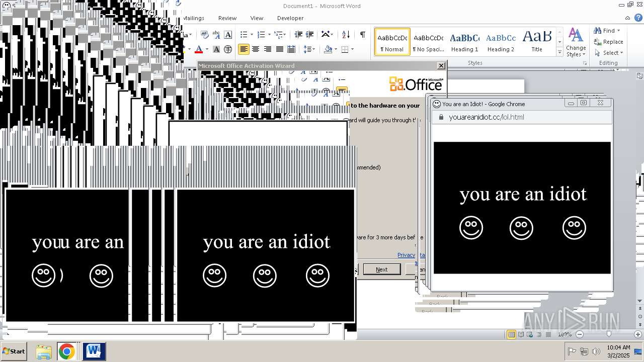644x362 pixels.
Task: Click the lock icon in Chrome address bar
Action: point(441,117)
